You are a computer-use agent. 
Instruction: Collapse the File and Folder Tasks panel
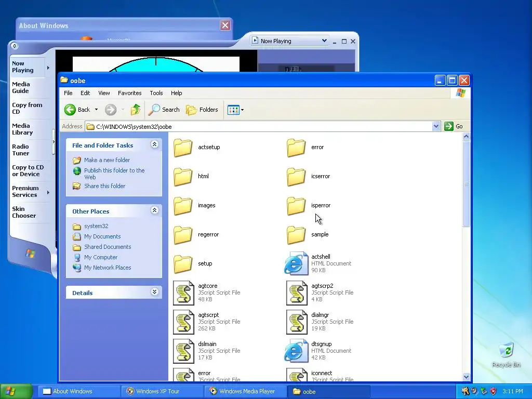[x=154, y=144]
